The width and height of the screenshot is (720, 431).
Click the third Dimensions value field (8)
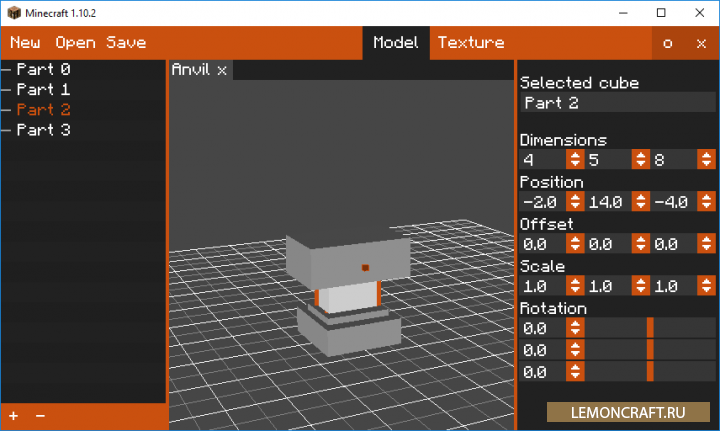674,160
